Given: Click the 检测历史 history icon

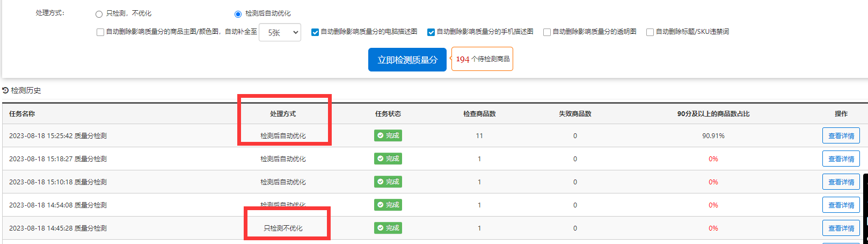Looking at the screenshot, I should coord(5,90).
